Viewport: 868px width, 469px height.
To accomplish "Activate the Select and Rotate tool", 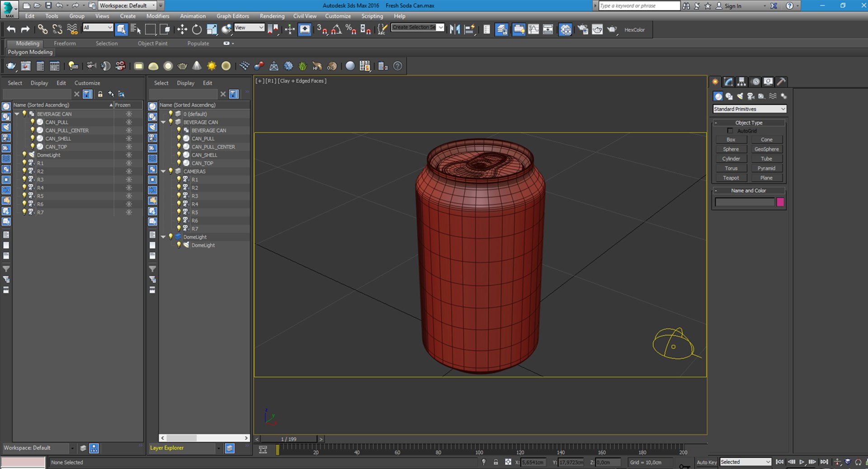I will [x=197, y=30].
